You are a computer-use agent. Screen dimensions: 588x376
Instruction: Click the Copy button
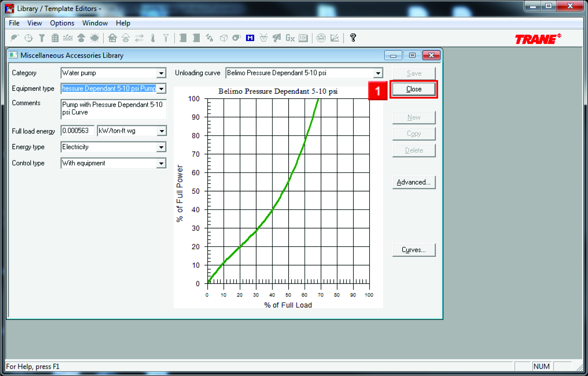click(414, 134)
